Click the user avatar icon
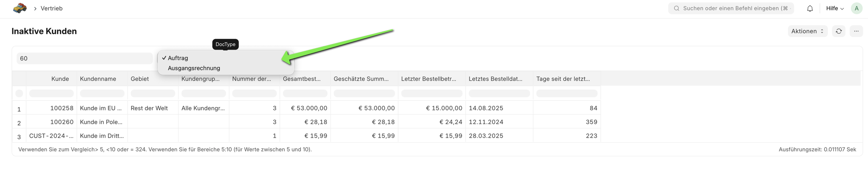Screen dimensions: 868x173 tap(856, 8)
